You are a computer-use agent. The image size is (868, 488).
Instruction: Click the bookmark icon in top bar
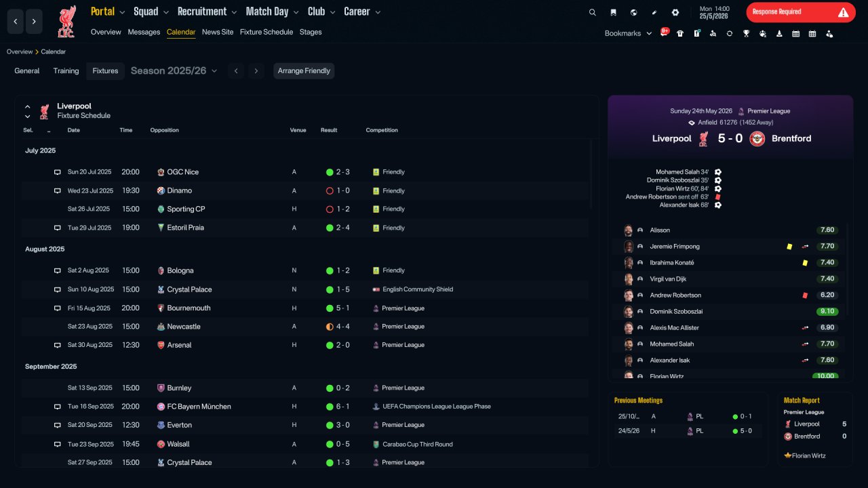tap(613, 12)
